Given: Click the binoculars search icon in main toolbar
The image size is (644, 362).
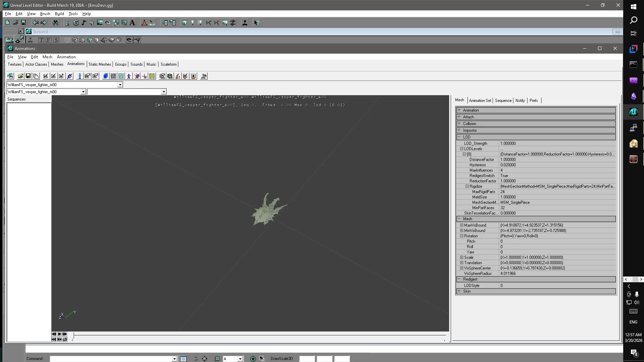Looking at the screenshot, I should tap(55, 23).
